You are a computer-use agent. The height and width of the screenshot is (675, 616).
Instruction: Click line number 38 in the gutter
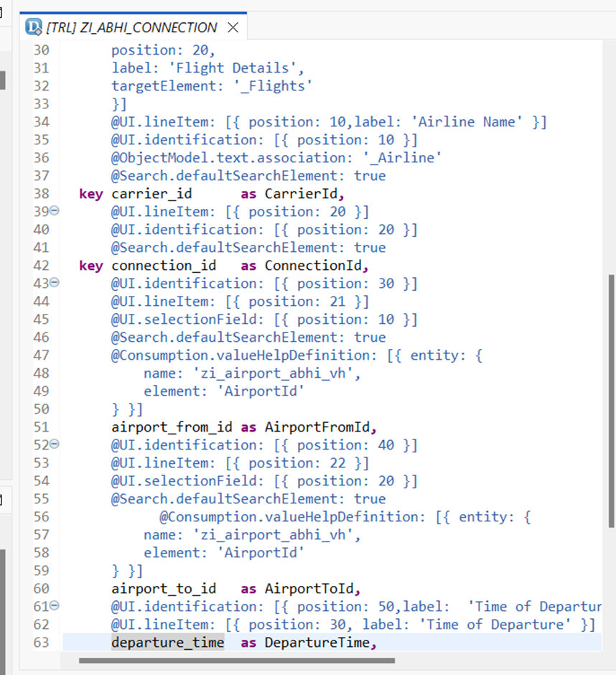pos(41,194)
